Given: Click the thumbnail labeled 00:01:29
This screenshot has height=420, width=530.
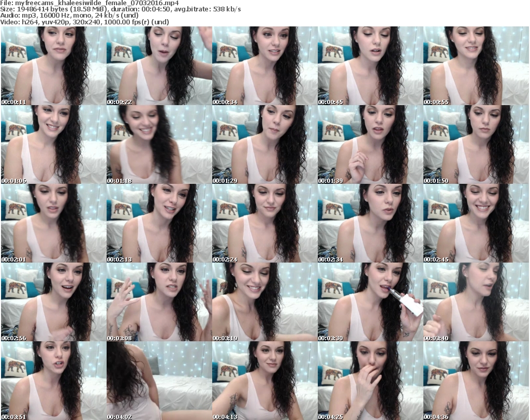Looking at the screenshot, I should (264, 144).
